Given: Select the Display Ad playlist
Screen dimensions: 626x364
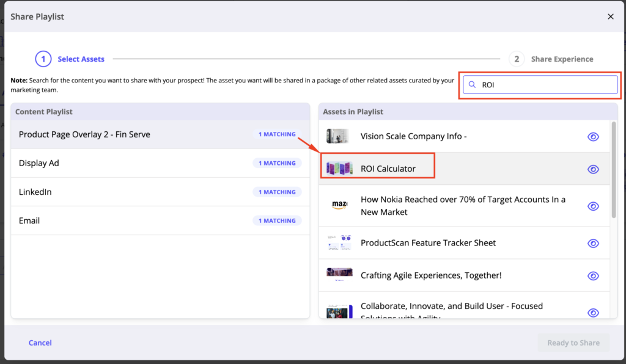Looking at the screenshot, I should coord(39,163).
